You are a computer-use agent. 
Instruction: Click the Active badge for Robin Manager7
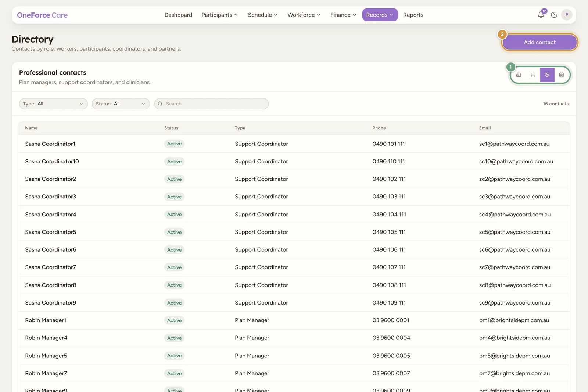tap(174, 373)
